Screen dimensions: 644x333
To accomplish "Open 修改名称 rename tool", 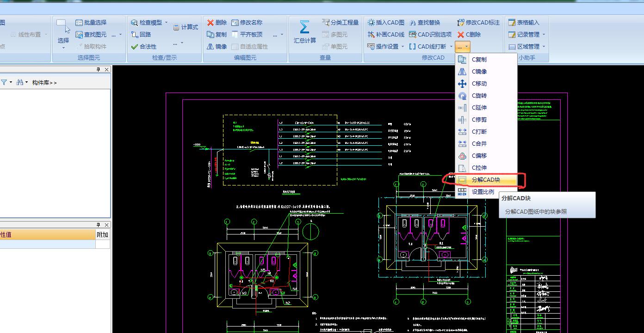I will [x=247, y=22].
